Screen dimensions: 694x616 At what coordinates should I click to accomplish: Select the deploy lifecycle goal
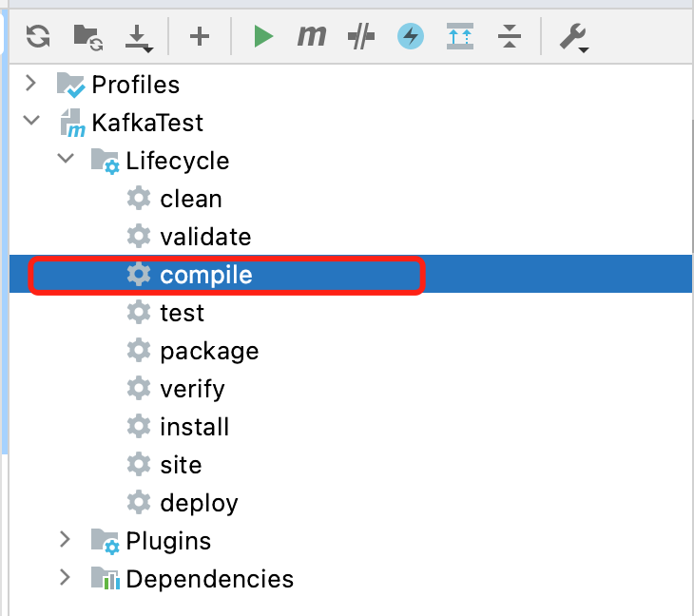point(200,504)
